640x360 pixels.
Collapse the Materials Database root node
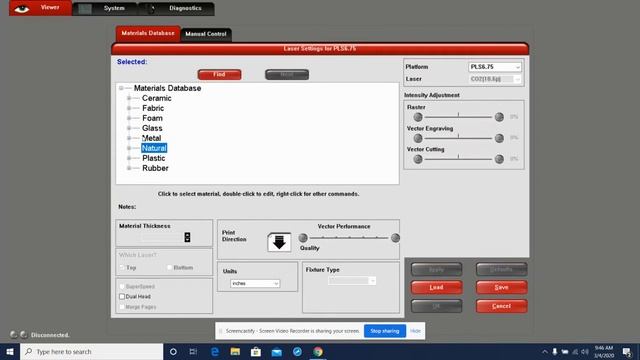click(121, 88)
